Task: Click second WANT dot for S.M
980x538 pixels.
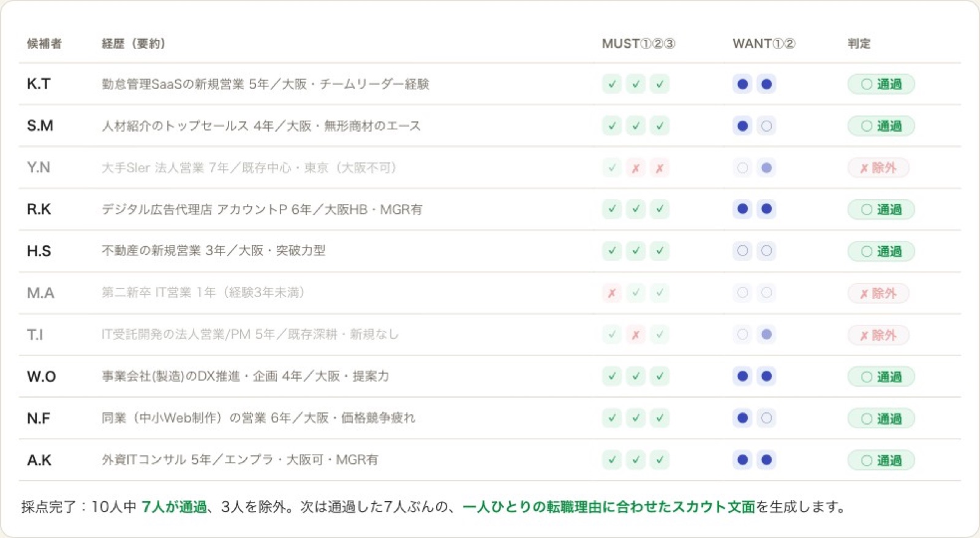Action: (766, 126)
